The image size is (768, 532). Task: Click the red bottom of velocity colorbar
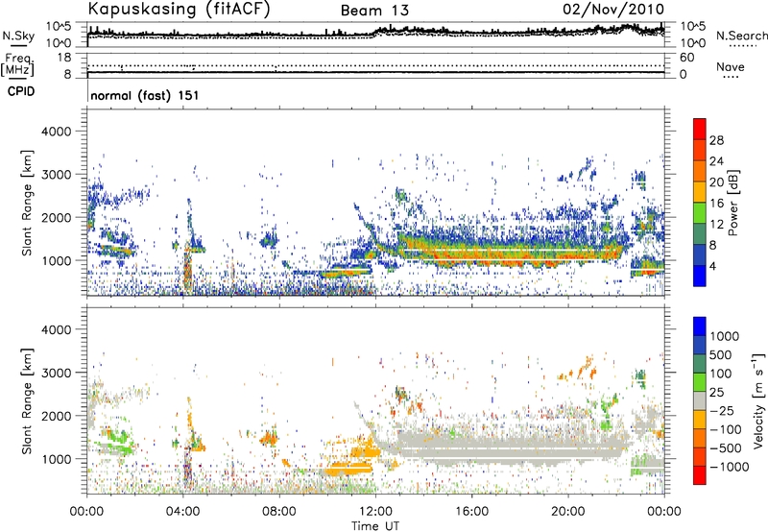(x=700, y=475)
